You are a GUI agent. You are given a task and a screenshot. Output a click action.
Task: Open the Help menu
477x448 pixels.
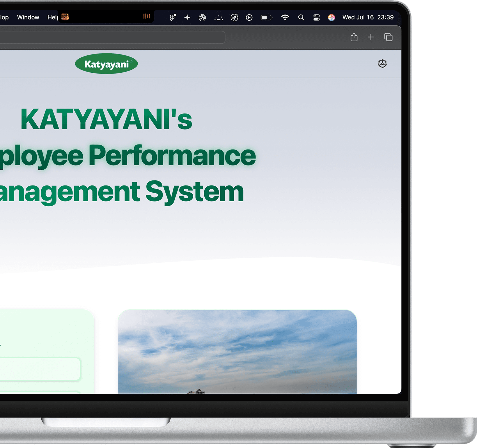pyautogui.click(x=53, y=17)
